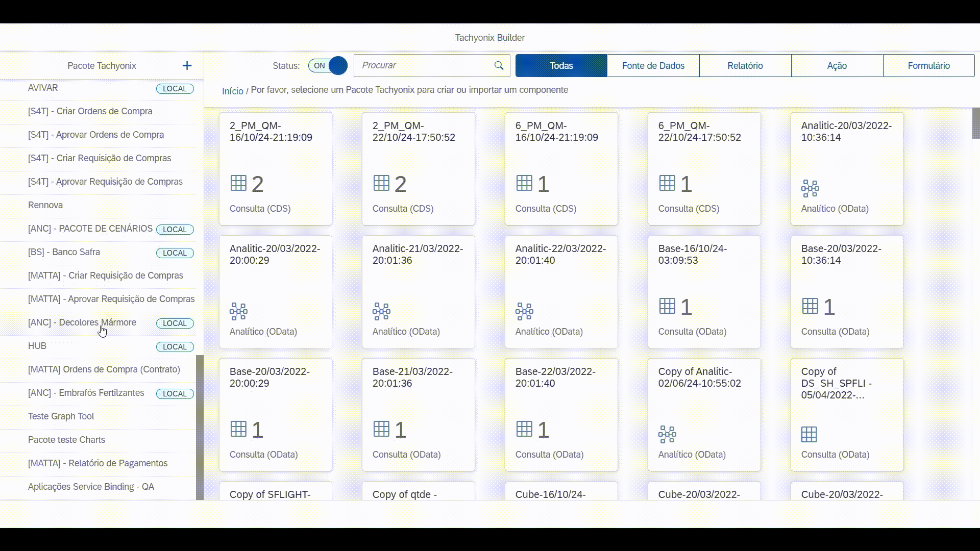This screenshot has width=980, height=551.
Task: Click table icon on 2_PM_QM-16/10/24-21:19:09 card
Action: (x=238, y=183)
